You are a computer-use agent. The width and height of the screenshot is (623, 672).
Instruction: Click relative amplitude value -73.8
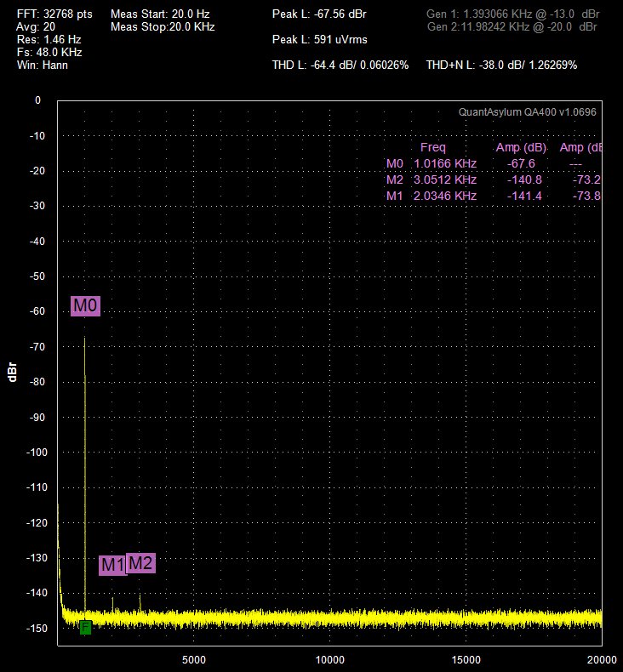pos(586,196)
